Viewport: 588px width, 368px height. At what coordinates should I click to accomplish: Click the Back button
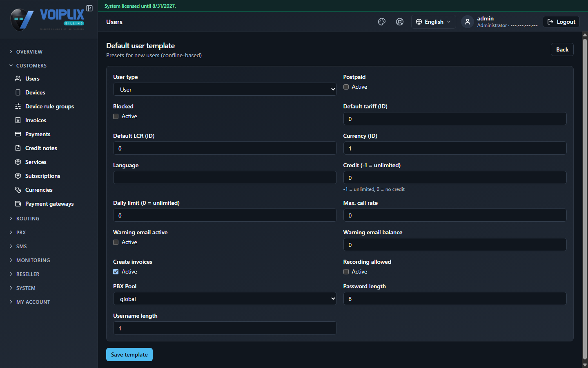tap(562, 49)
